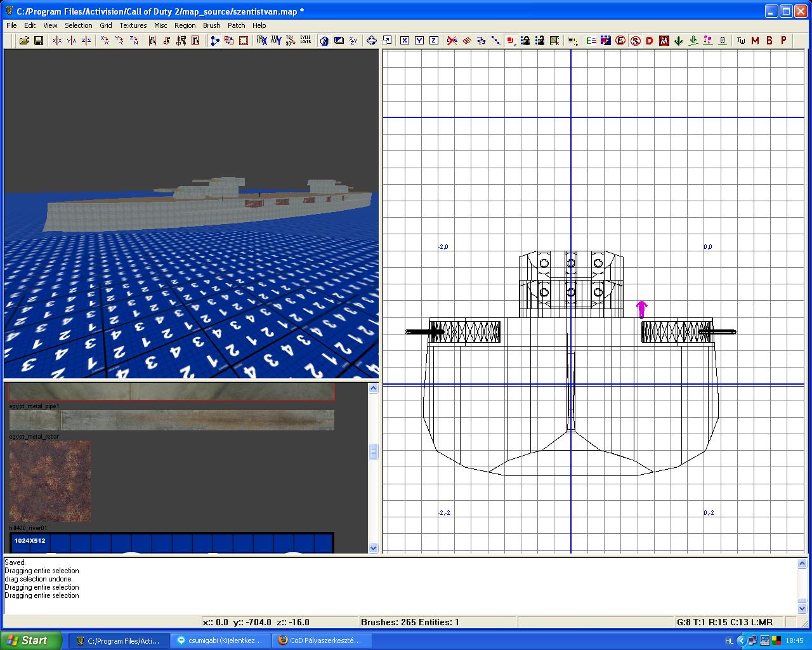Click console log scroll down arrow
Image resolution: width=812 pixels, height=650 pixels.
802,608
